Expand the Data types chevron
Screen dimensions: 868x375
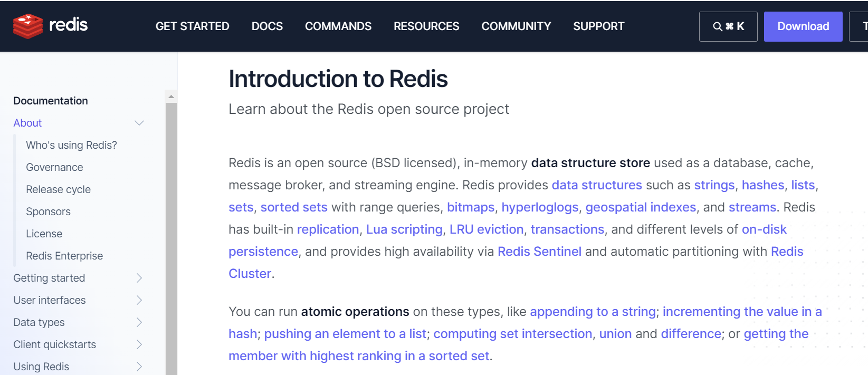click(x=139, y=322)
